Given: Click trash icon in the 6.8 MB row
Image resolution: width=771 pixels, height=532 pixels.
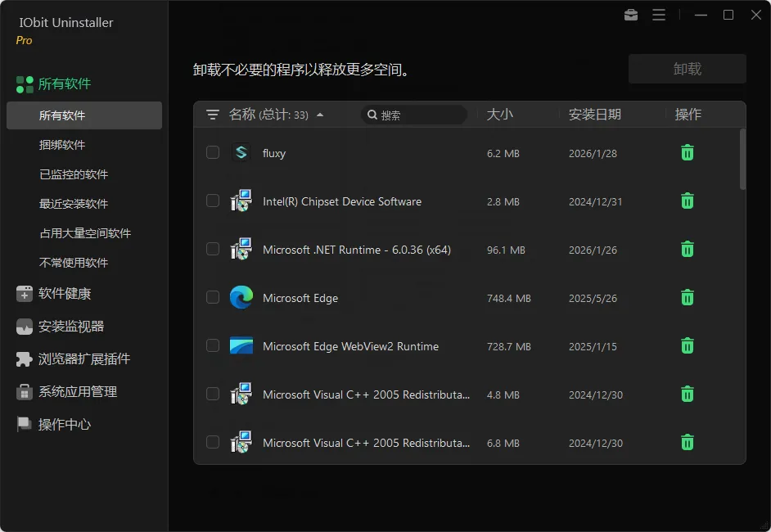Looking at the screenshot, I should point(688,442).
